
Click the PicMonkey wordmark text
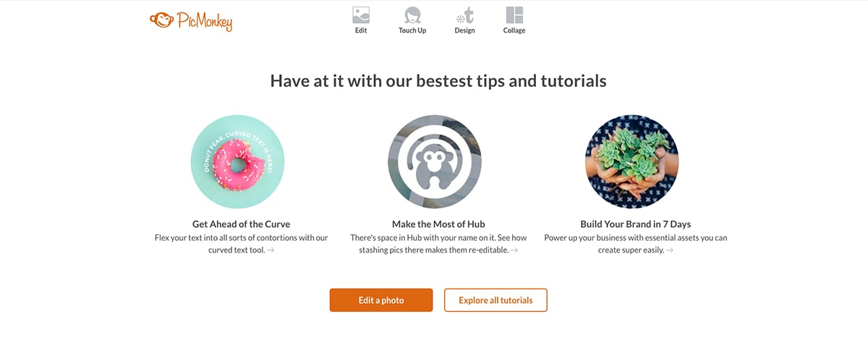204,22
